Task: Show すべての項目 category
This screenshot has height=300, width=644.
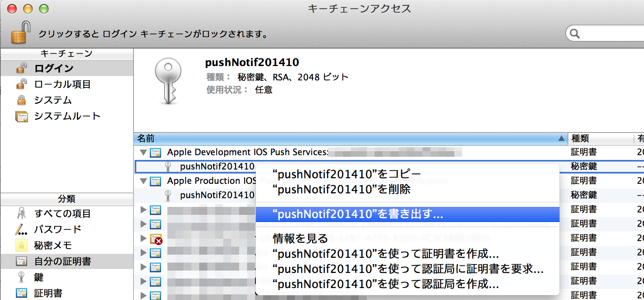Action: click(67, 214)
